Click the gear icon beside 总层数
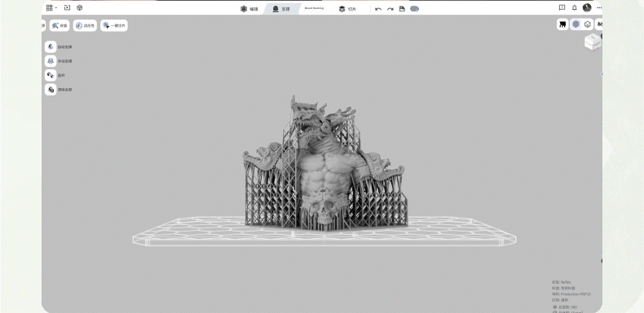This screenshot has height=313, width=644. pyautogui.click(x=554, y=306)
